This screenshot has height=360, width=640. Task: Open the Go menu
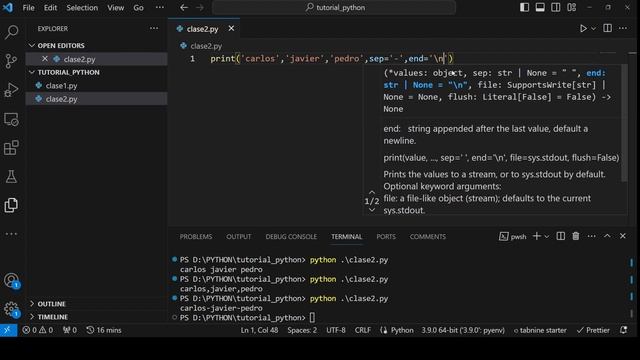point(138,7)
